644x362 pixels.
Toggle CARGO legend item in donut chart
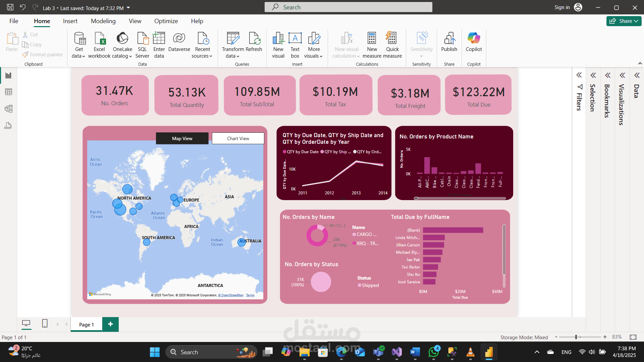tap(365, 234)
